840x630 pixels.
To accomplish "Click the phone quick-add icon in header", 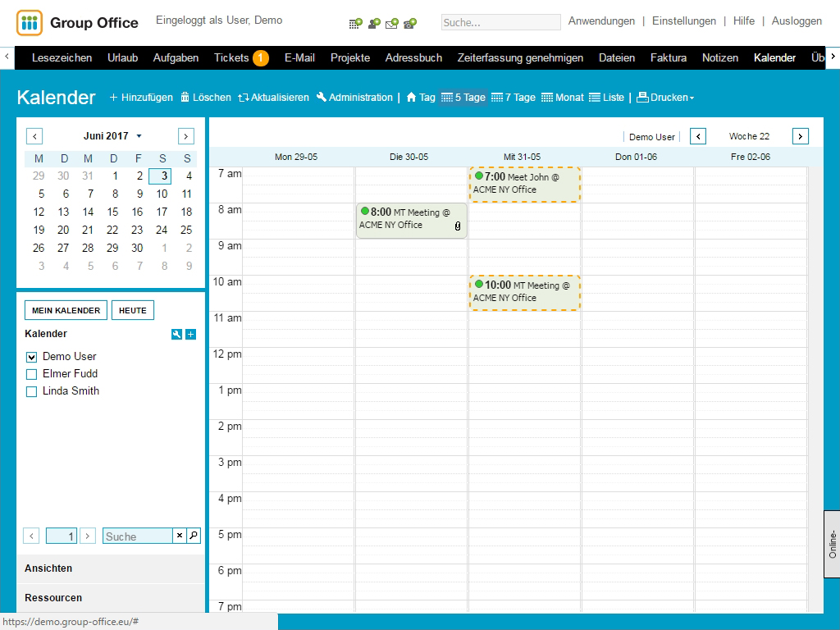I will [x=410, y=23].
